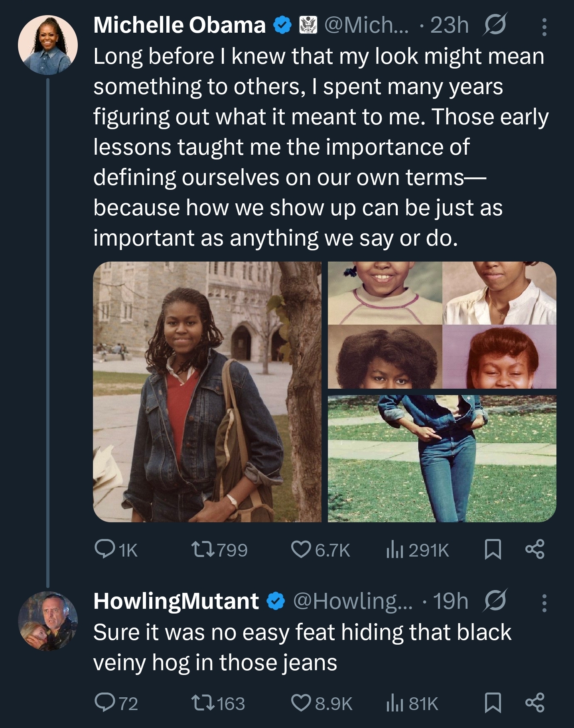Bookmark Michelle Obama's post
Screen dimensions: 574x728
(x=492, y=550)
